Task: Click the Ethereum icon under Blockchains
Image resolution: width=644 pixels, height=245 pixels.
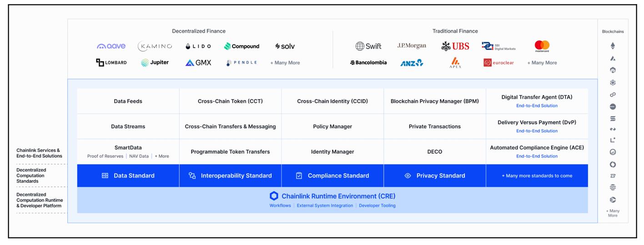Action: click(x=612, y=46)
